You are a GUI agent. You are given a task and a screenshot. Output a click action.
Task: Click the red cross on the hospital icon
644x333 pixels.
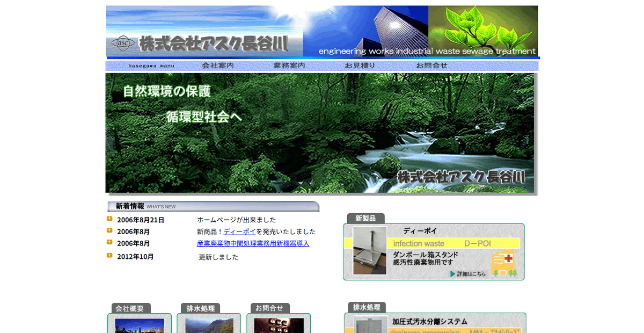click(509, 258)
